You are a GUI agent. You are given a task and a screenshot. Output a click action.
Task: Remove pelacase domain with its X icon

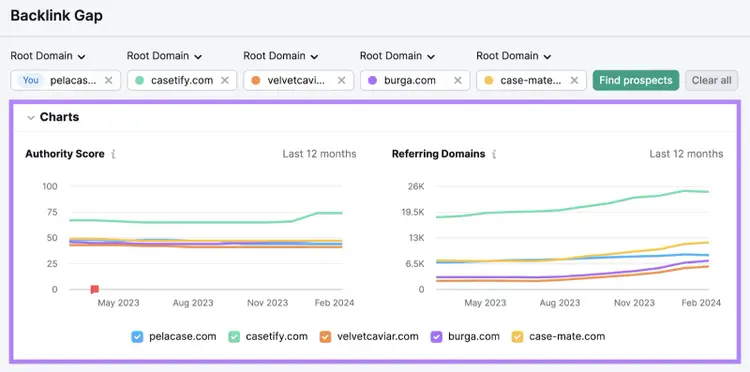click(x=109, y=80)
